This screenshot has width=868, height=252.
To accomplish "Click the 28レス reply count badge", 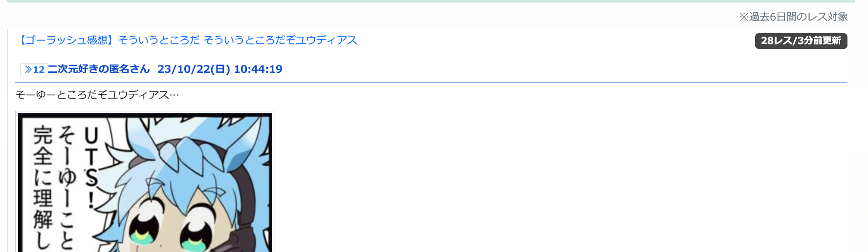I will tap(776, 41).
